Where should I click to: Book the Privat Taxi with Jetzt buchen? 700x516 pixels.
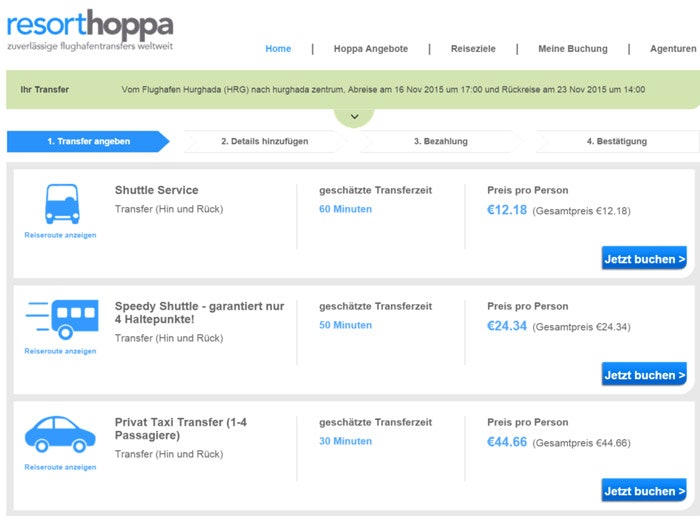(644, 490)
